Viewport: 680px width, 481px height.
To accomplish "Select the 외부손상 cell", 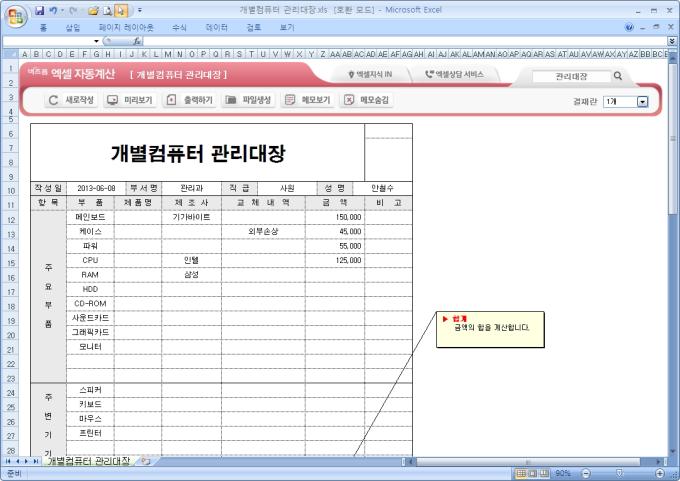I will tap(263, 232).
